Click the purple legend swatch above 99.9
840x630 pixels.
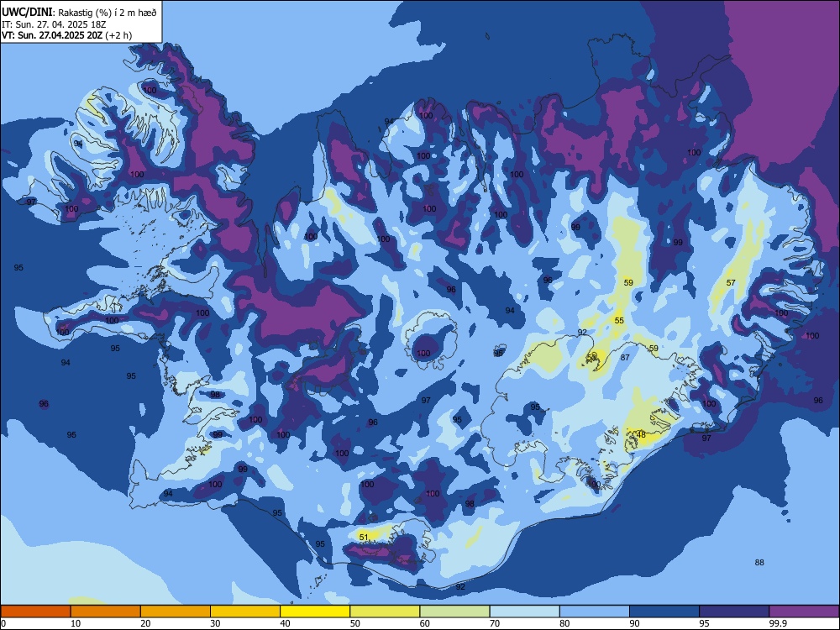click(804, 612)
